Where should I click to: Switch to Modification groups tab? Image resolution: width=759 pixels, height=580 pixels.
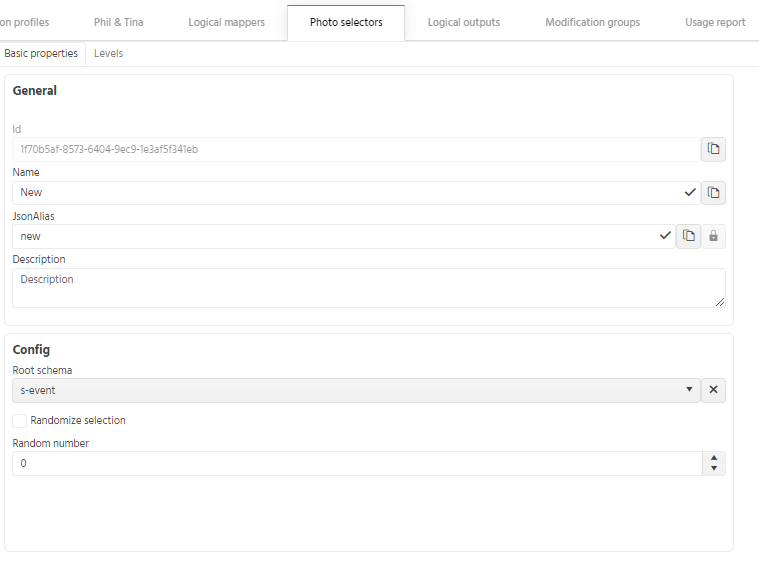(592, 22)
